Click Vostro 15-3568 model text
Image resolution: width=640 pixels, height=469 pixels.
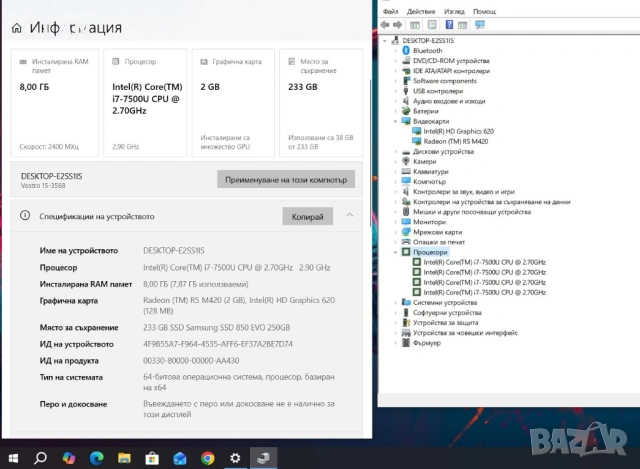pyautogui.click(x=43, y=186)
